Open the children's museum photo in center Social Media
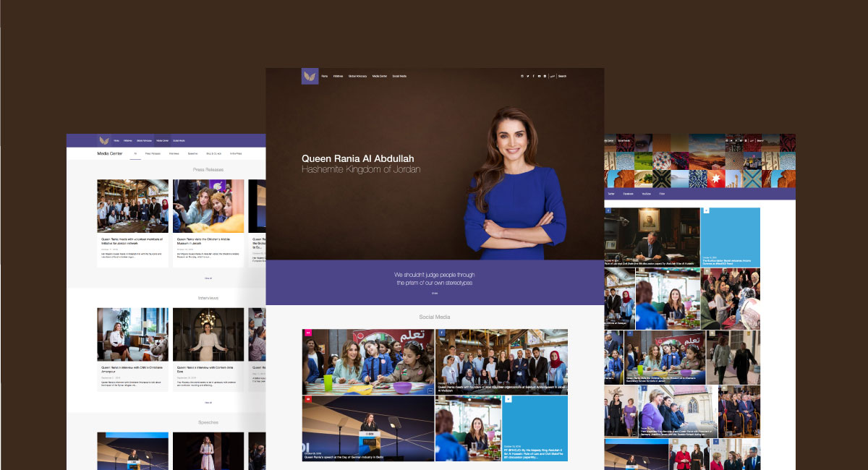 (x=368, y=362)
